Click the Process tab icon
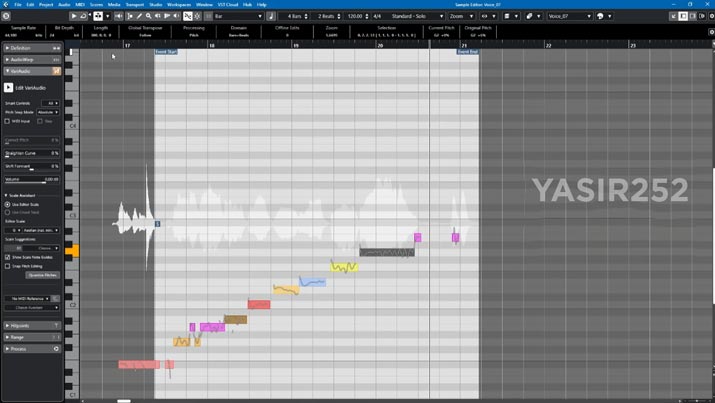The height and width of the screenshot is (403, 715). point(56,349)
